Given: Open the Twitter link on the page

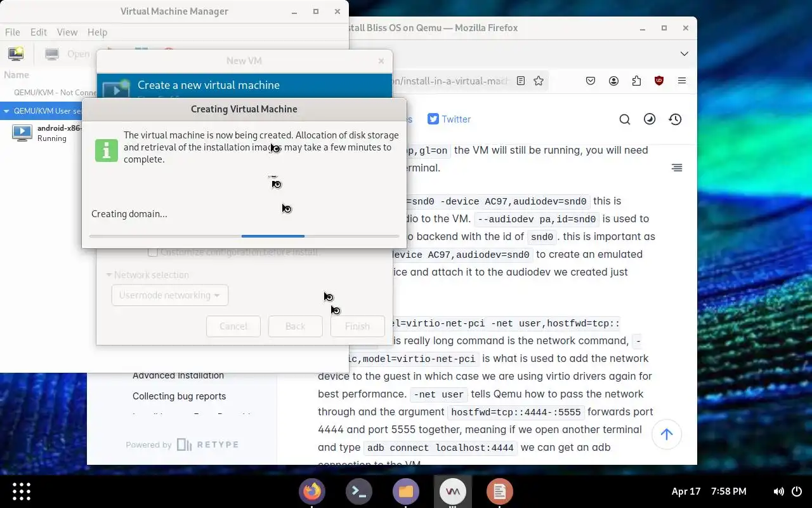Looking at the screenshot, I should 449,119.
